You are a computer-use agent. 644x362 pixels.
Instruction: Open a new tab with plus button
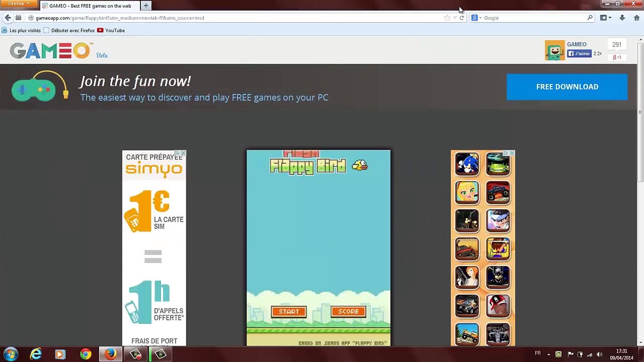(146, 6)
